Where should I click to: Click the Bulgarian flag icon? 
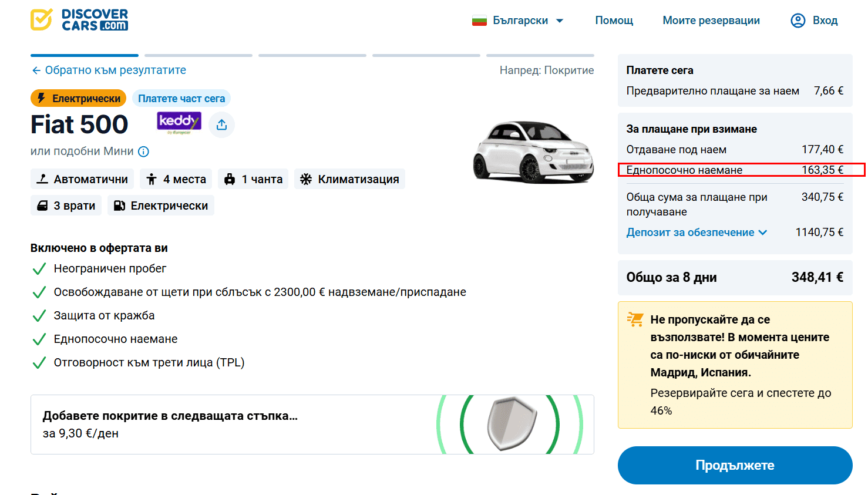coord(479,21)
